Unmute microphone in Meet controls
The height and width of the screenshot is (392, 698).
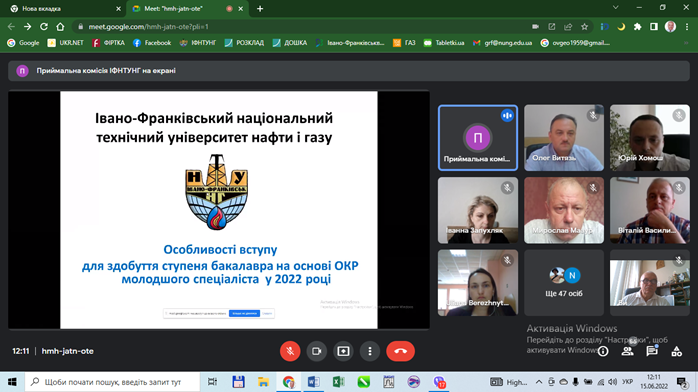pos(290,351)
